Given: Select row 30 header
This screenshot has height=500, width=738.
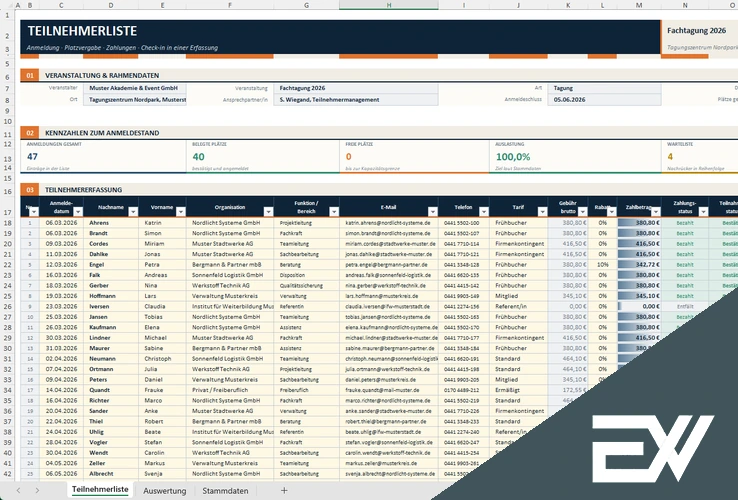Looking at the screenshot, I should coord(7,348).
